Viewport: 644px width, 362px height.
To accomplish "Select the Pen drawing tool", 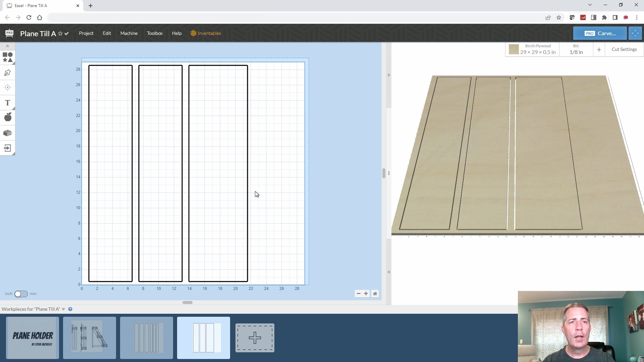I will (x=7, y=73).
